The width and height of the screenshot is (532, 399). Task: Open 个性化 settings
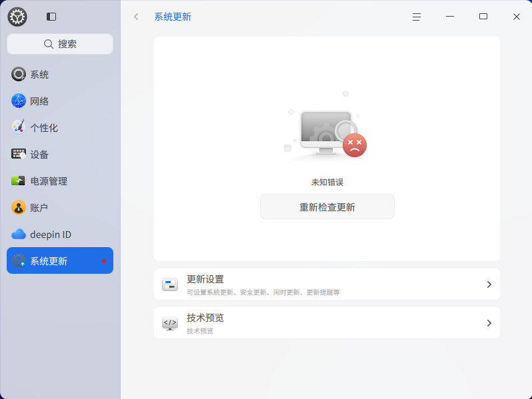coord(60,128)
